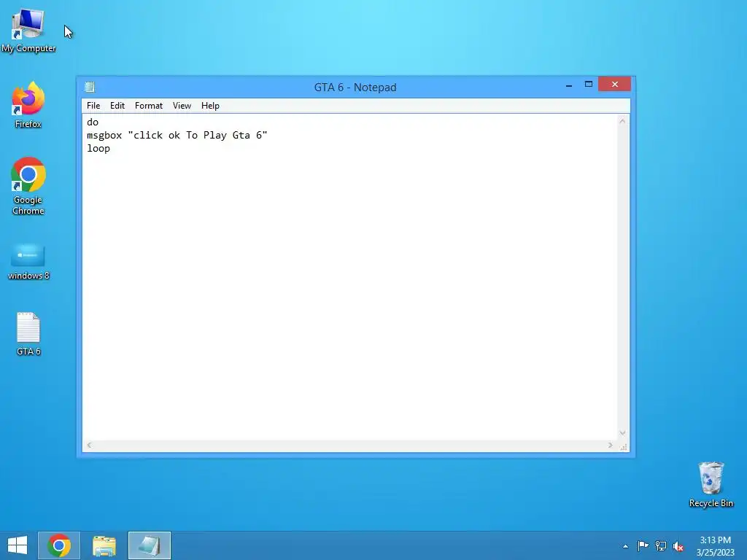Close the GTA 6 Notepad window
The image size is (747, 560).
click(614, 85)
